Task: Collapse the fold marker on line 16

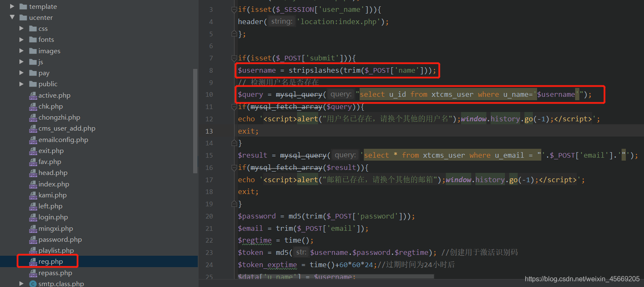Action: 234,167
